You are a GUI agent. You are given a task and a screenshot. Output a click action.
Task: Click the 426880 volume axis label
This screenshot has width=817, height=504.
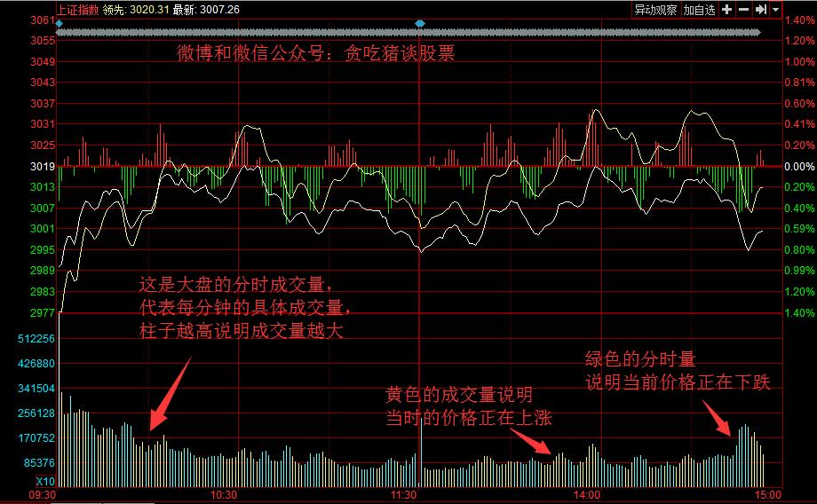coord(36,364)
